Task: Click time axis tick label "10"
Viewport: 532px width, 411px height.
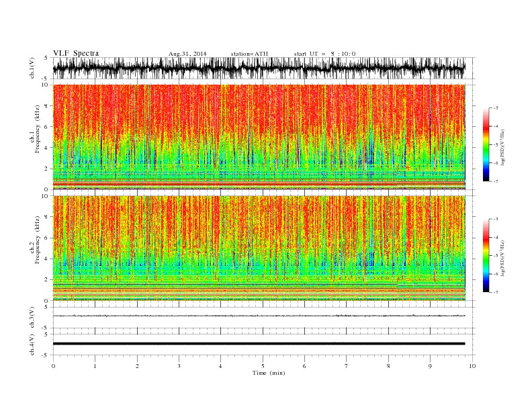Action: click(472, 366)
